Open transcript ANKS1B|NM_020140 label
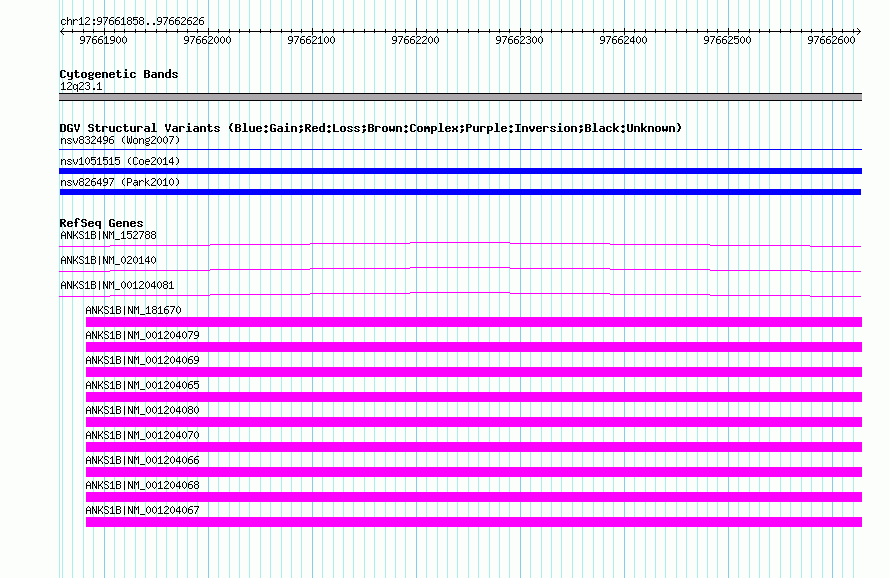Viewport: 890px width, 578px height. pyautogui.click(x=108, y=260)
